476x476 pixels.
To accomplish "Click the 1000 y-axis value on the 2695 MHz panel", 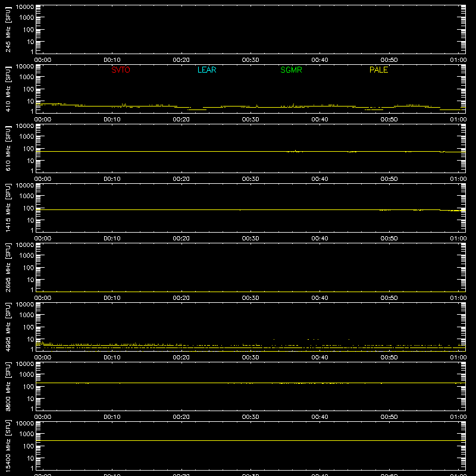I will (x=27, y=256).
